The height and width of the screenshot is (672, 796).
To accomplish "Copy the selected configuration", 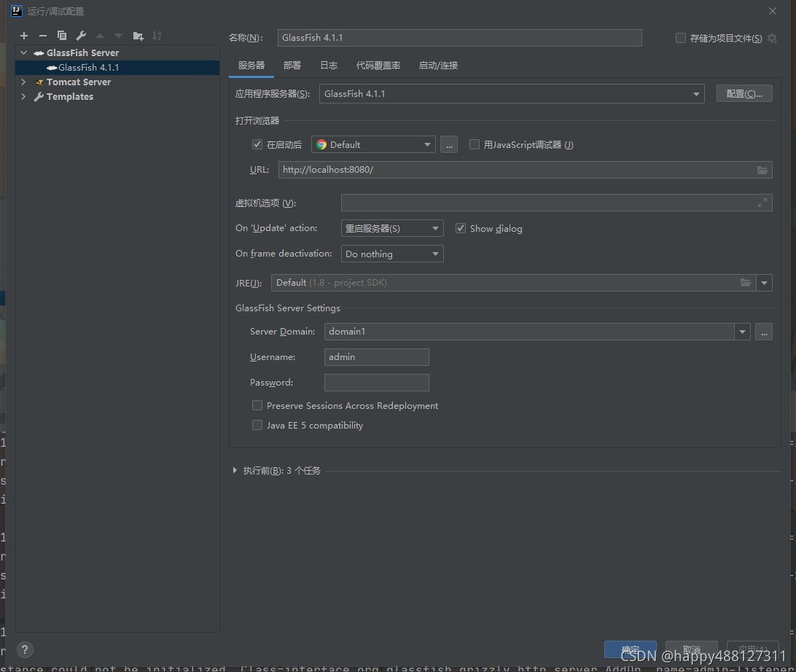I will [62, 36].
